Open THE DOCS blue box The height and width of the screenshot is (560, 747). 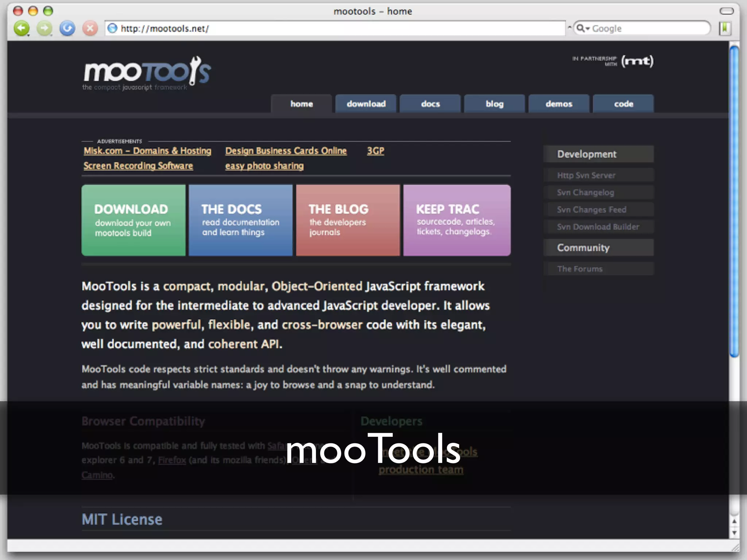pos(241,220)
